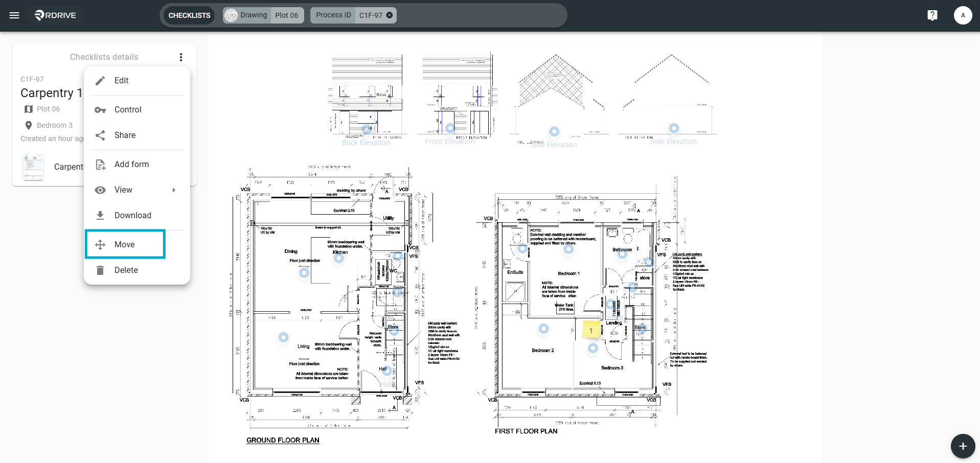The width and height of the screenshot is (980, 463).
Task: Click the RDrive logo
Action: pos(55,15)
